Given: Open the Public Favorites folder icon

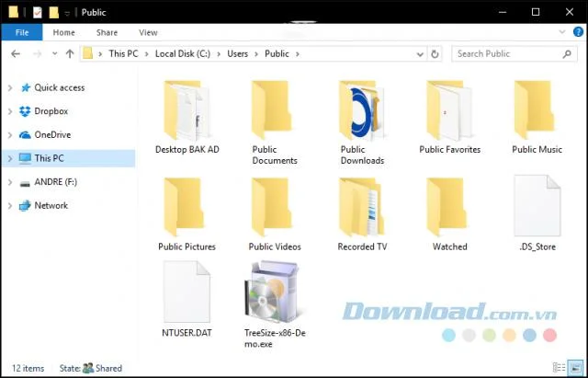Looking at the screenshot, I should 449,110.
